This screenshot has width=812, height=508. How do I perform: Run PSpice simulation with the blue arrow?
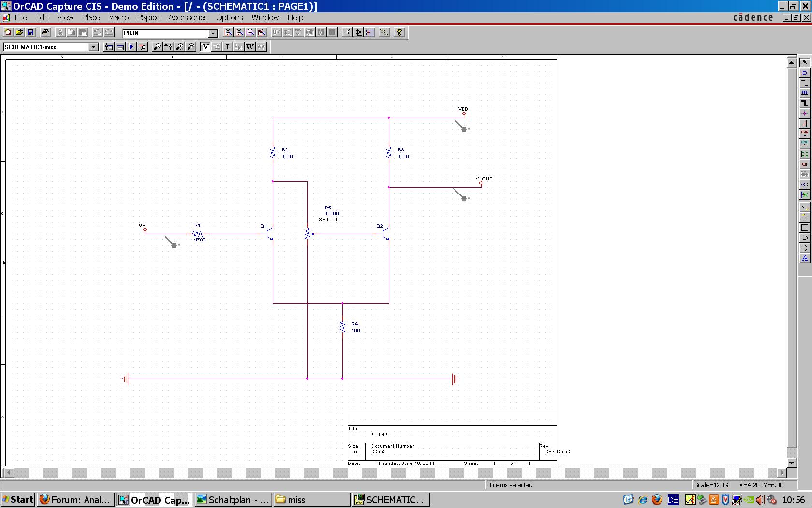pyautogui.click(x=131, y=47)
